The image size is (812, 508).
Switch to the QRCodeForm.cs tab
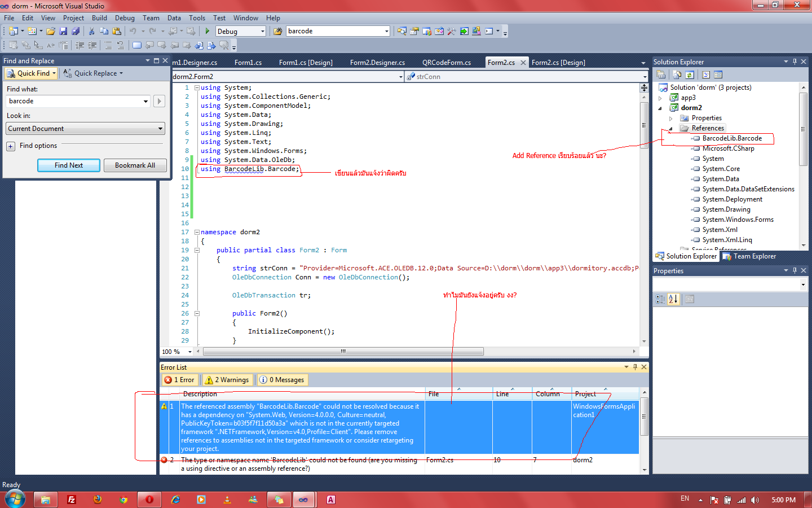pyautogui.click(x=447, y=63)
